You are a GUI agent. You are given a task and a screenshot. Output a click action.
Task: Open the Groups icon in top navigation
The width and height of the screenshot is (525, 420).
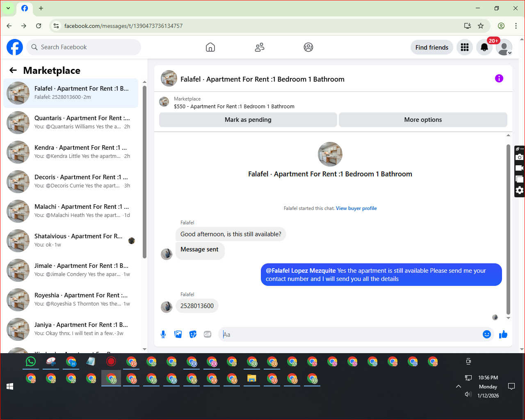308,47
